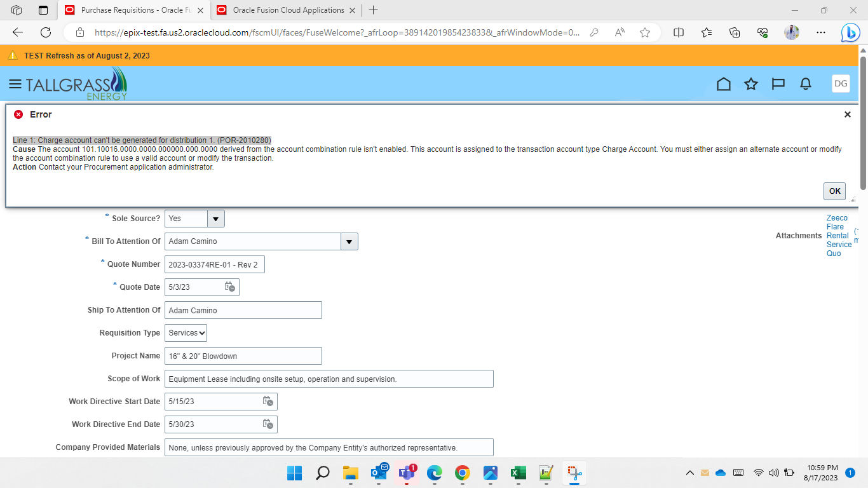The width and height of the screenshot is (868, 488).
Task: Click OK in the Error dialog
Action: 834,191
